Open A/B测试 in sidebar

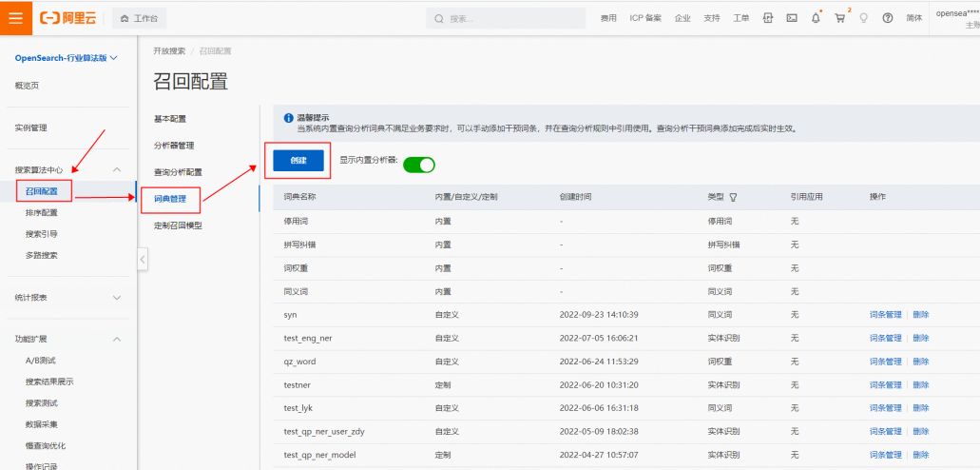pos(41,361)
